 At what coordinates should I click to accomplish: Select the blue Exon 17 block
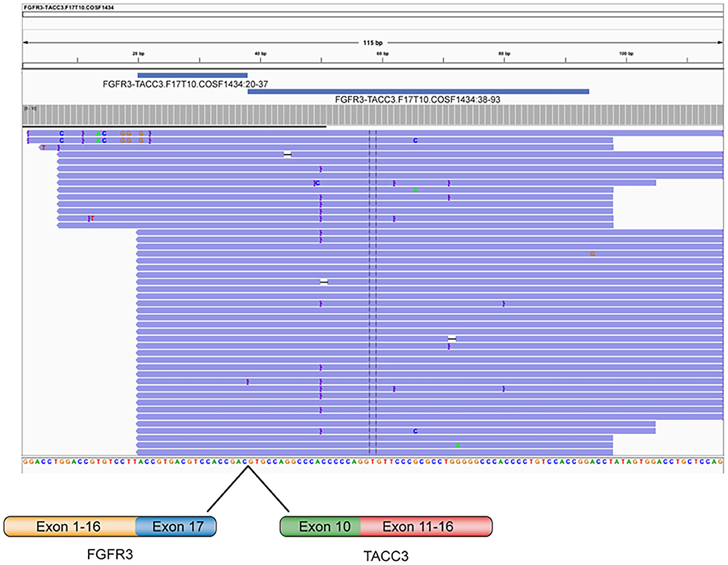[x=176, y=527]
